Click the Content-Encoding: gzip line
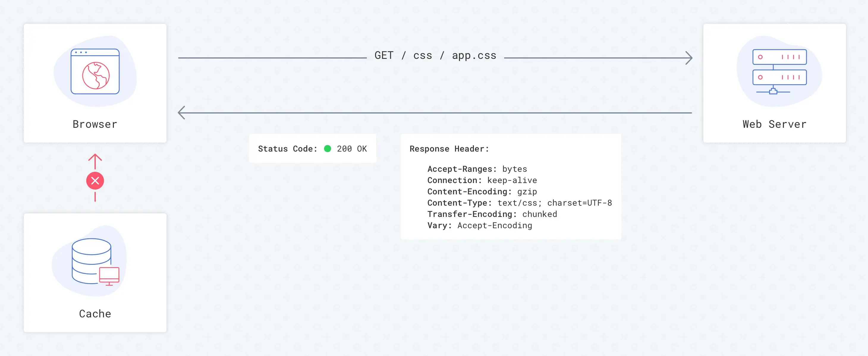 482,192
